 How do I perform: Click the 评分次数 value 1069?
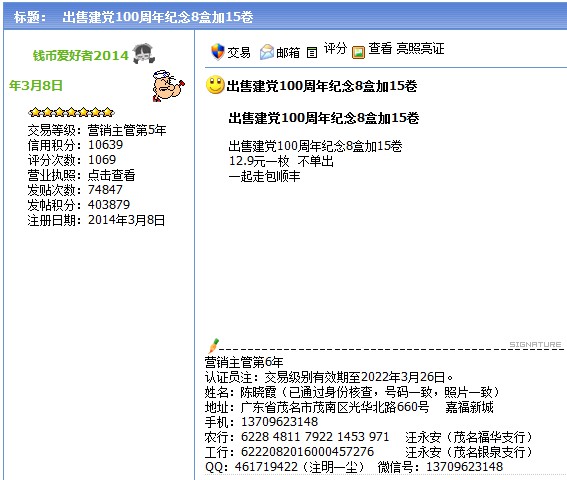click(x=102, y=160)
